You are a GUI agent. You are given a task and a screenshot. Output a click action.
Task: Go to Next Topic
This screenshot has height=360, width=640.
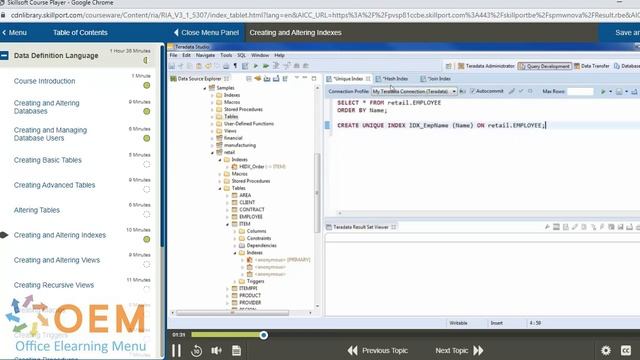459,350
